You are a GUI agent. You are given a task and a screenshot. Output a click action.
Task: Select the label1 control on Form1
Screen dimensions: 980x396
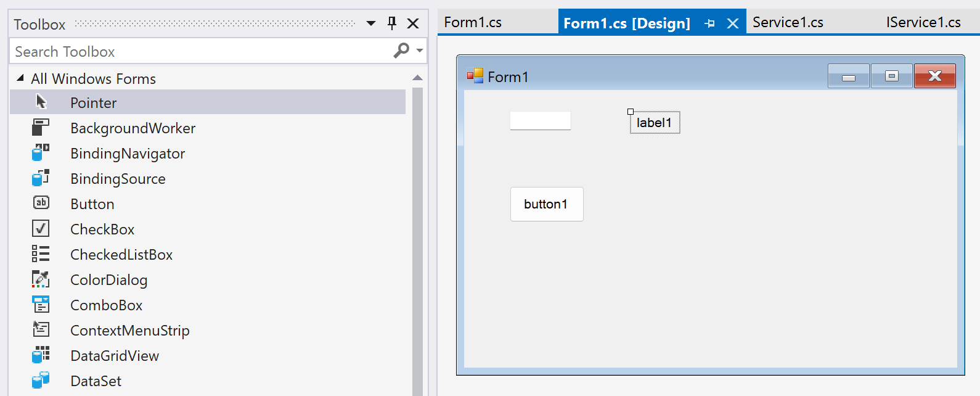(655, 123)
